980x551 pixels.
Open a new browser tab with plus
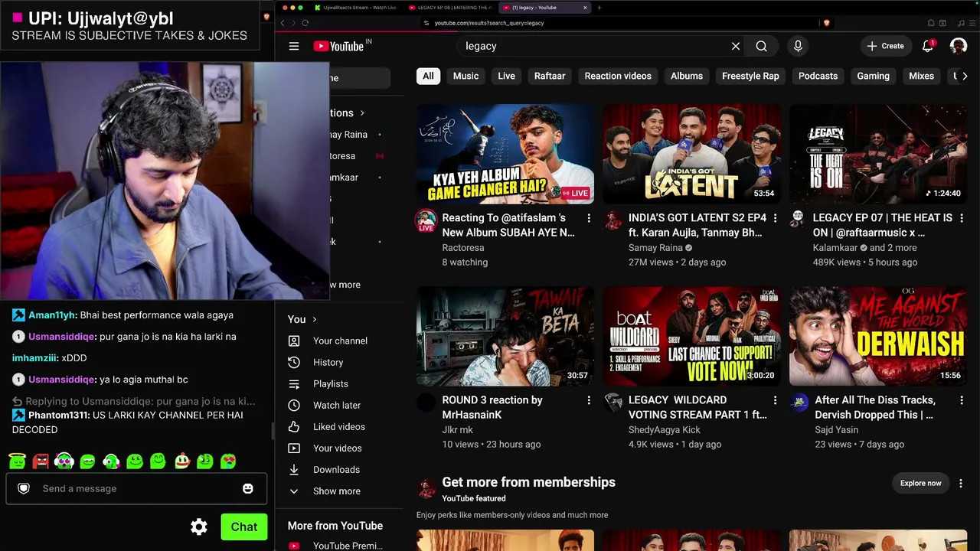coord(599,8)
